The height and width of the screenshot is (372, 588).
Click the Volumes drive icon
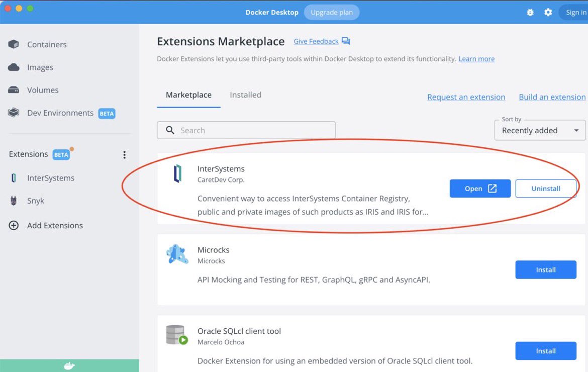pyautogui.click(x=14, y=90)
